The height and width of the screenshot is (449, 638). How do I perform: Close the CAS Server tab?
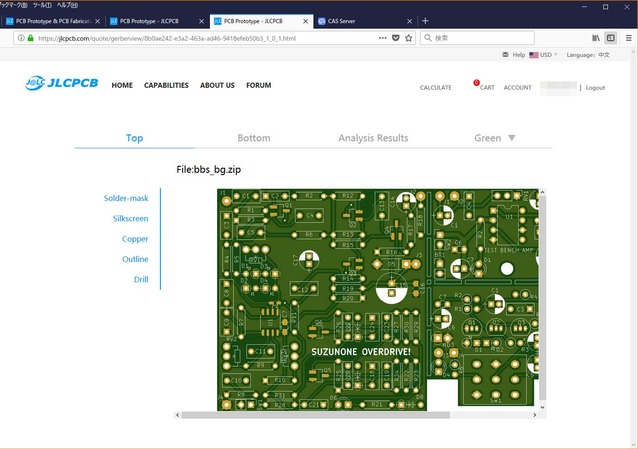409,21
